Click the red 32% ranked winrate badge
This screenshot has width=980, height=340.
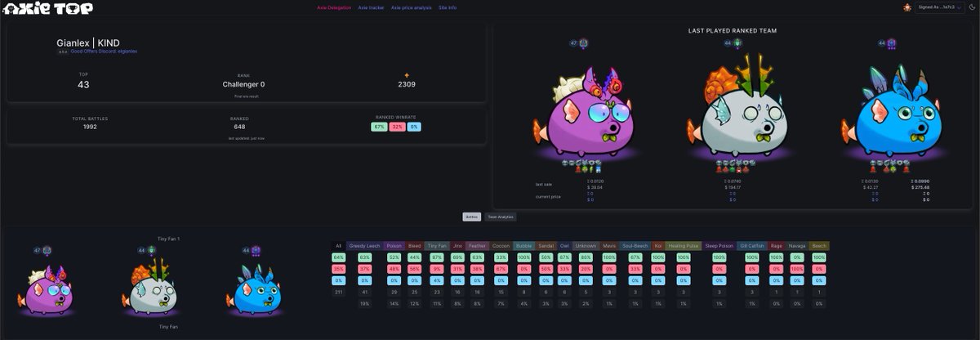coord(397,127)
